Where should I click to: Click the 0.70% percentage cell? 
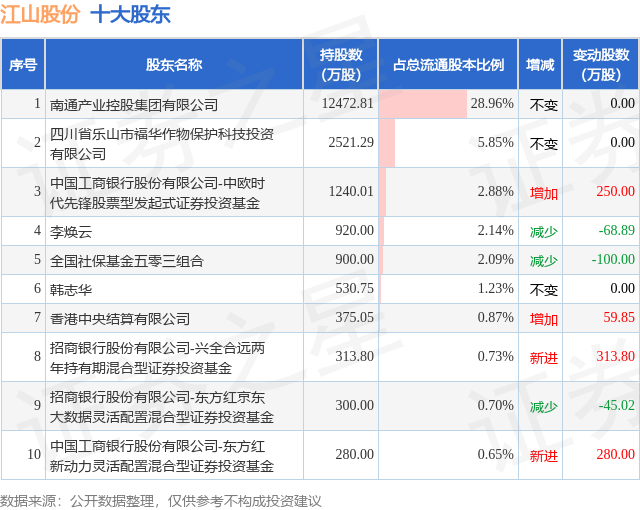448,406
